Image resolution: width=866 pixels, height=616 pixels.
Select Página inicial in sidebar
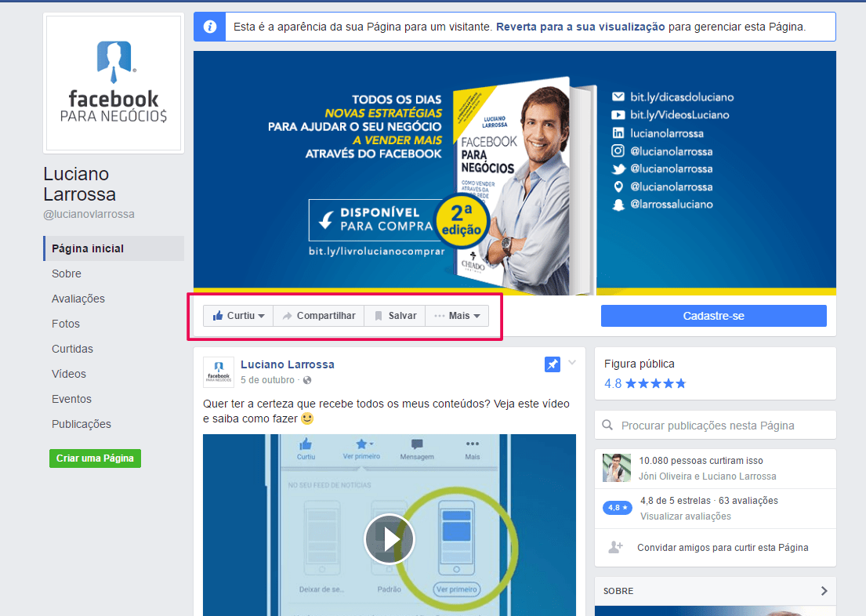pos(114,248)
